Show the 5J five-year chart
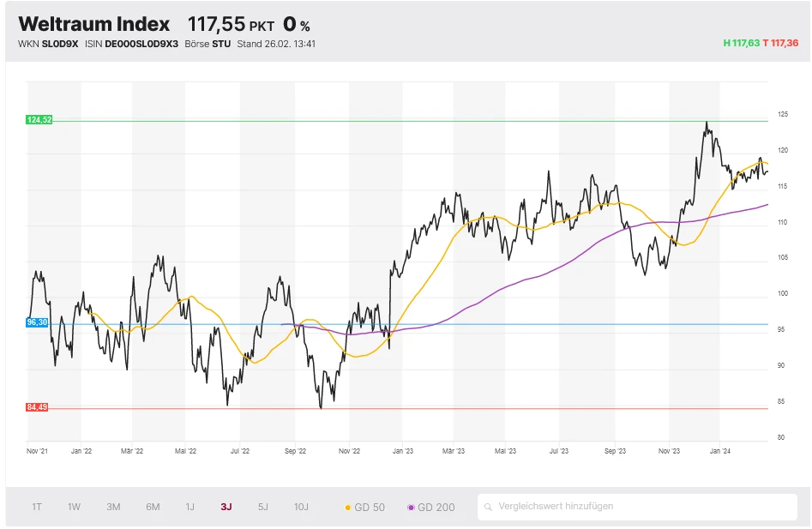812x529 pixels. [262, 507]
